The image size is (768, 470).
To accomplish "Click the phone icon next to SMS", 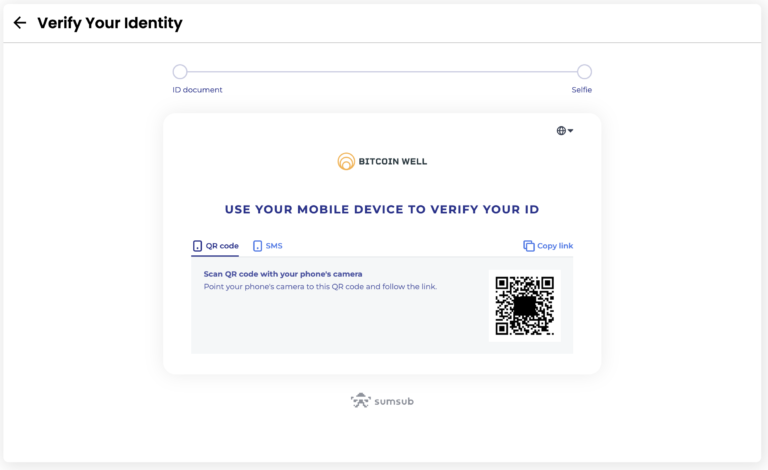I will [258, 246].
